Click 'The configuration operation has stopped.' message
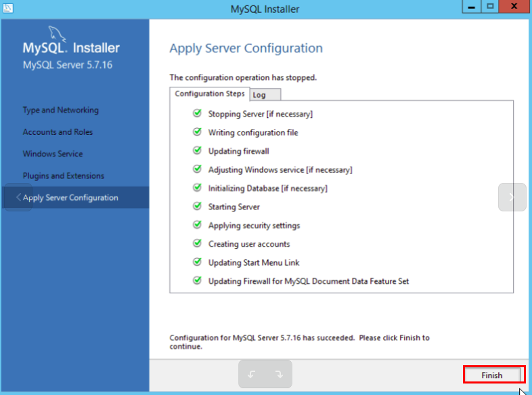The height and width of the screenshot is (395, 532). pos(243,77)
